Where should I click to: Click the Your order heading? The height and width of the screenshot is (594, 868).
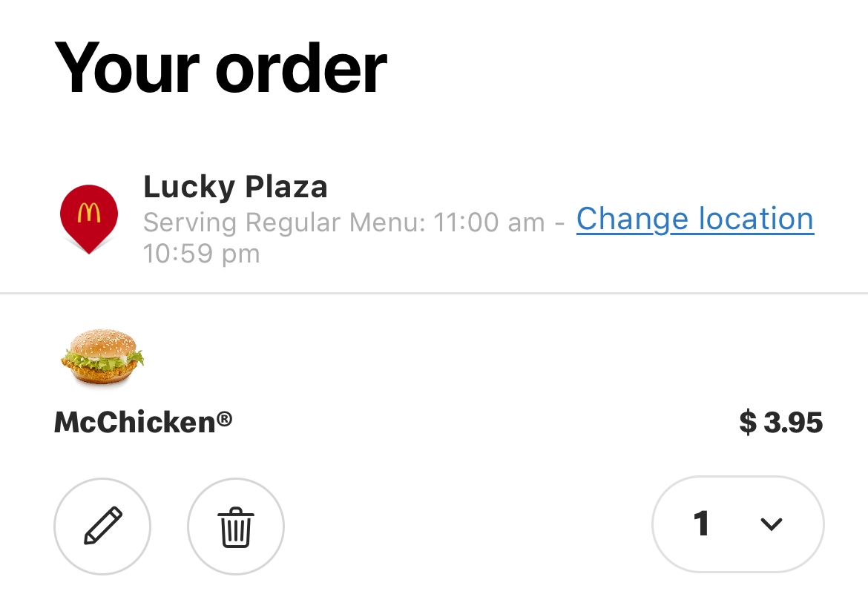[x=220, y=68]
